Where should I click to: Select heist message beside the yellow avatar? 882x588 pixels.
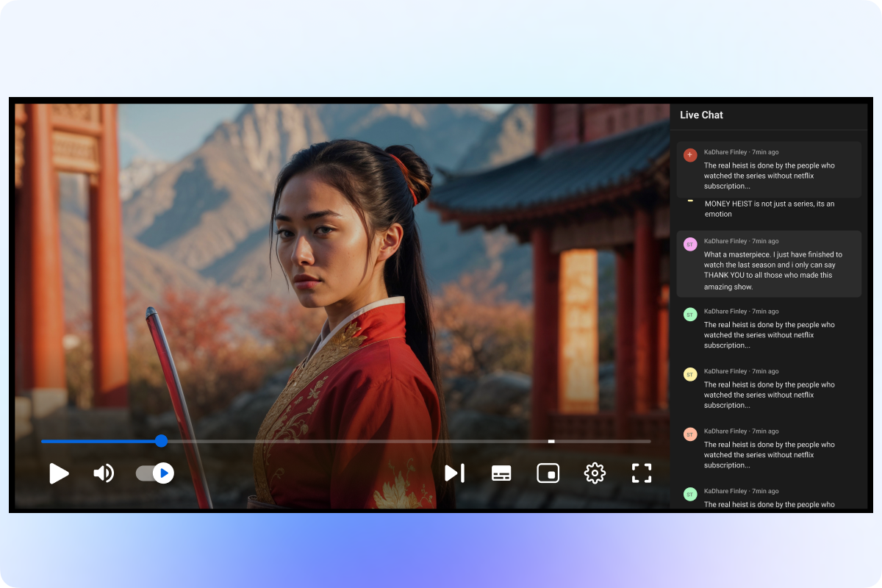[770, 395]
